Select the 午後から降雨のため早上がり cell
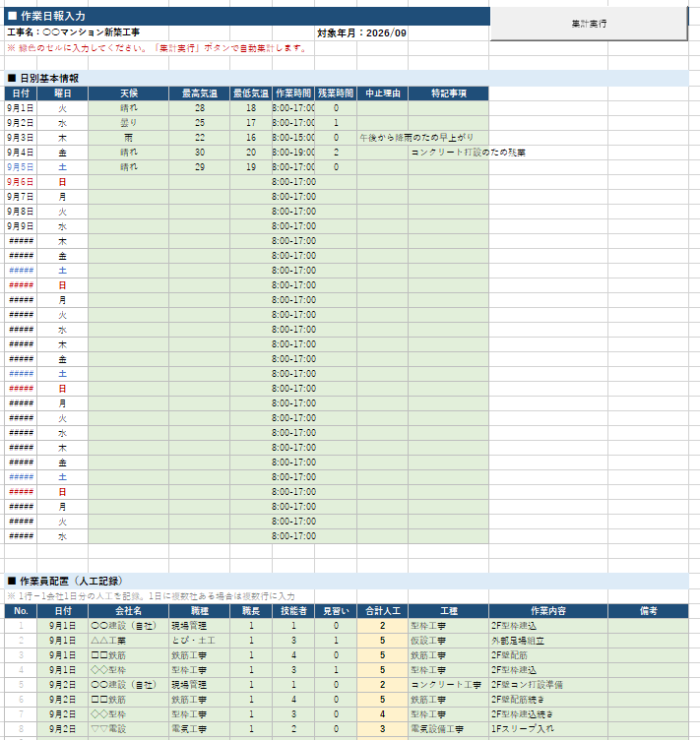Screen dimensions: 700x740 pos(383,138)
